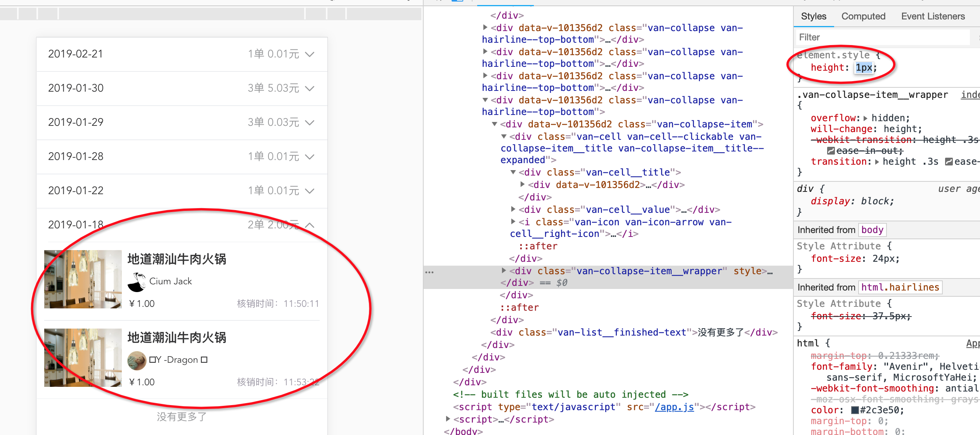Click the display: block value

(877, 201)
